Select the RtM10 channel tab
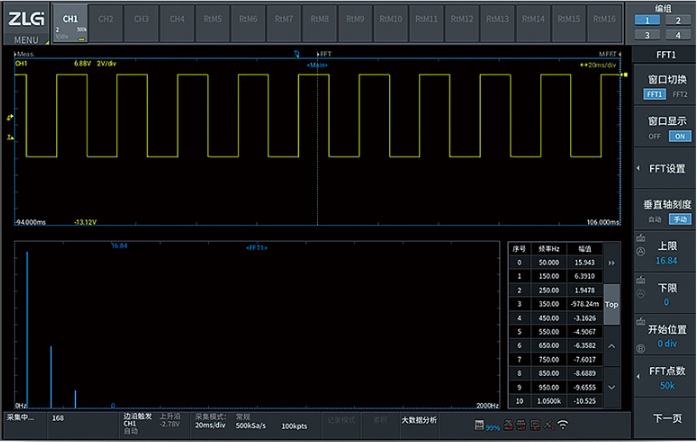Screen dimensions: 697x442 click(x=391, y=23)
